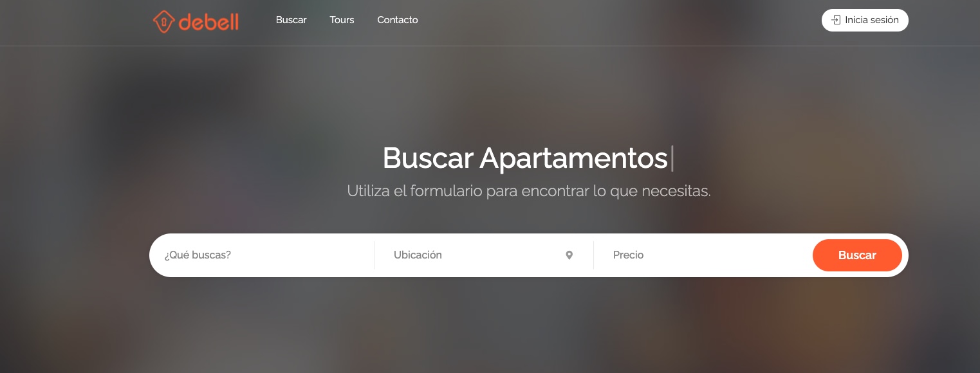980x373 pixels.
Task: Click the header's bottom separator line
Action: point(490,46)
